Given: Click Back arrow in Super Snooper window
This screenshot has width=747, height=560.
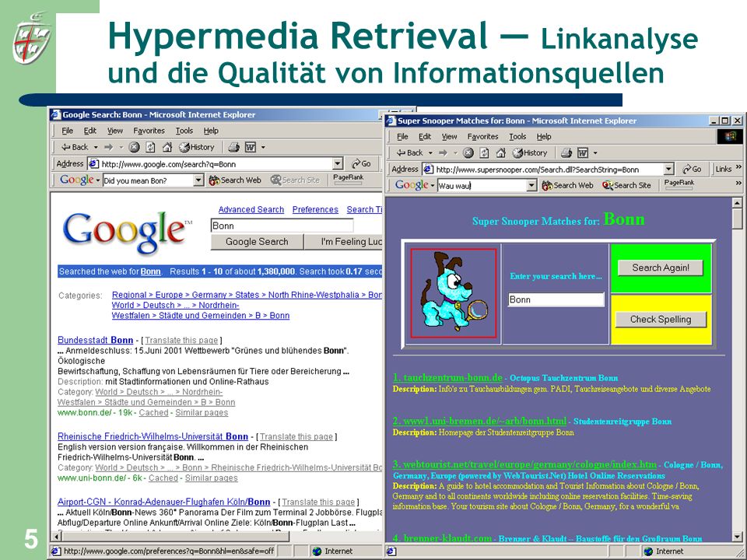Looking at the screenshot, I should [410, 153].
